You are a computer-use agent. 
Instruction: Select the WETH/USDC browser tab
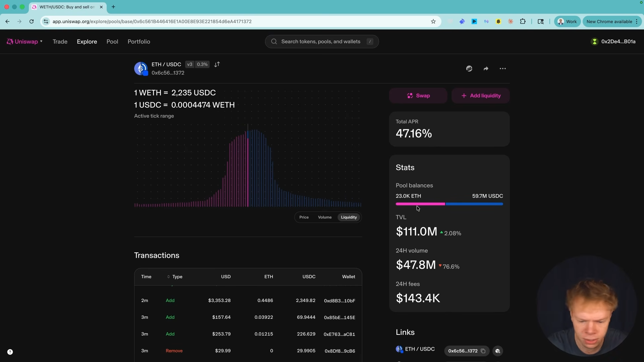point(67,7)
